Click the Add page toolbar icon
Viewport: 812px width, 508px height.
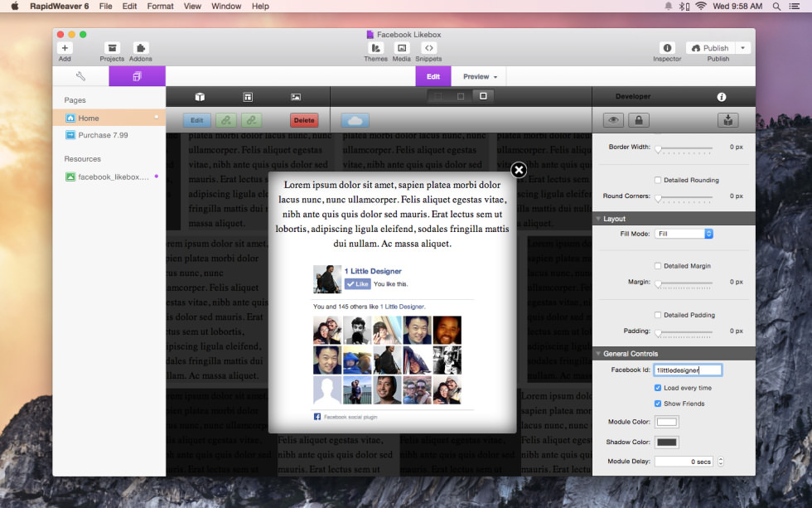[65, 48]
